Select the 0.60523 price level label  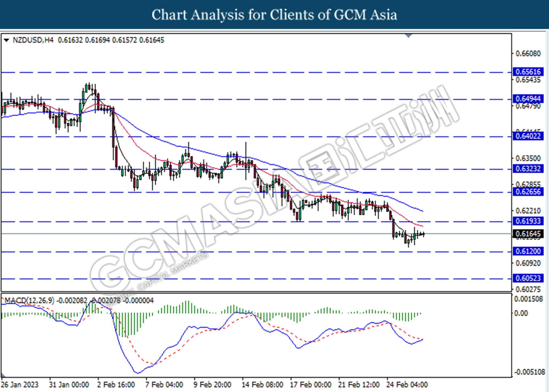pyautogui.click(x=528, y=278)
